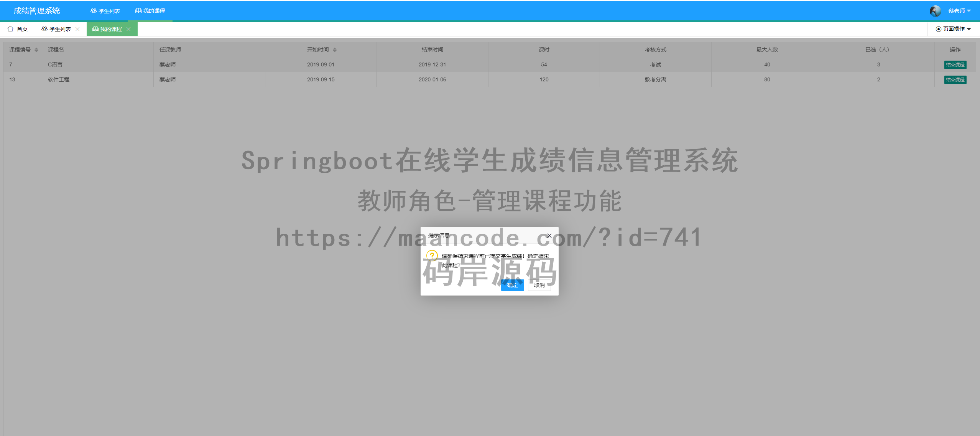Open 学生列表 in top navigation bar
980x436 pixels.
pyautogui.click(x=105, y=11)
